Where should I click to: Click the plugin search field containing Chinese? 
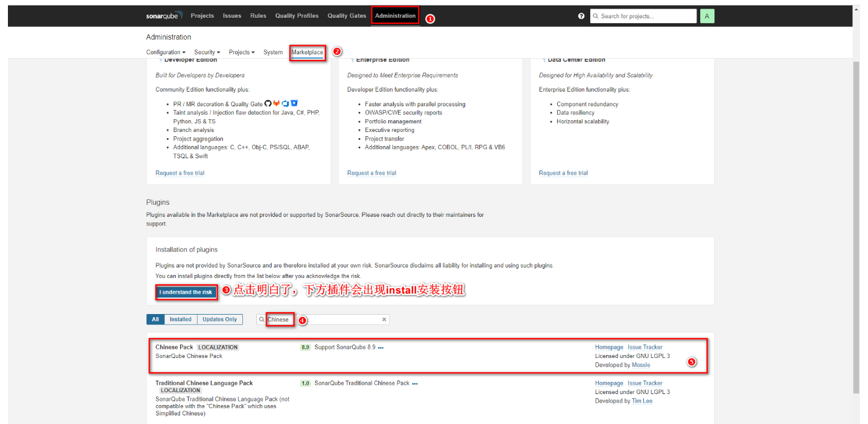pyautogui.click(x=322, y=320)
